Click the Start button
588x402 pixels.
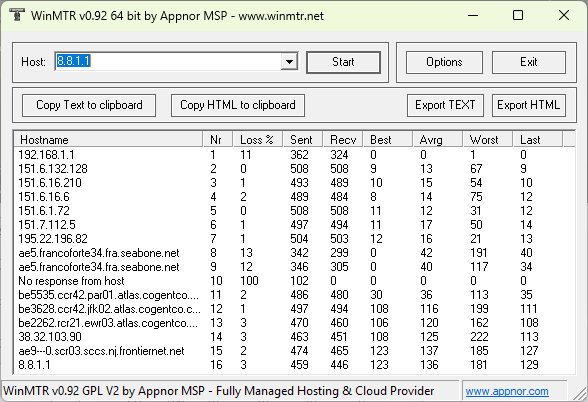tap(343, 62)
